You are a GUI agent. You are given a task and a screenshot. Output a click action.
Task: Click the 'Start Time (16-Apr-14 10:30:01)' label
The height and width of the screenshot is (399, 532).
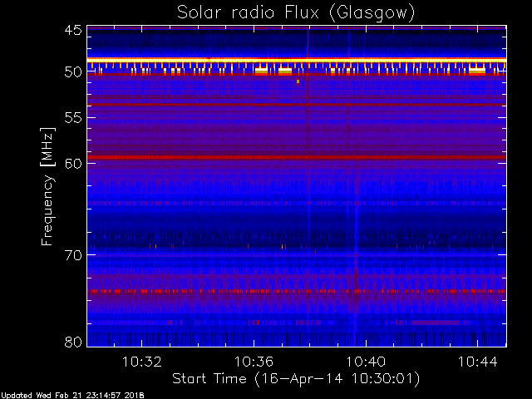pos(296,379)
